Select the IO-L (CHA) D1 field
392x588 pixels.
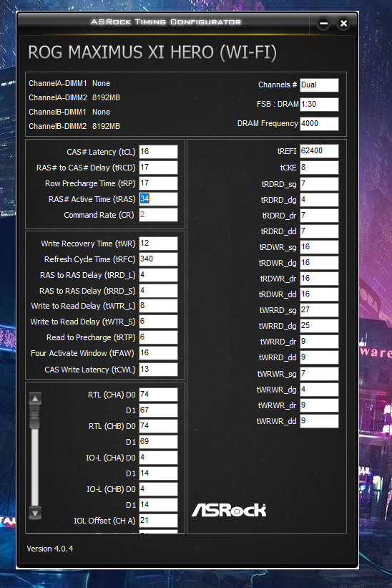[158, 473]
